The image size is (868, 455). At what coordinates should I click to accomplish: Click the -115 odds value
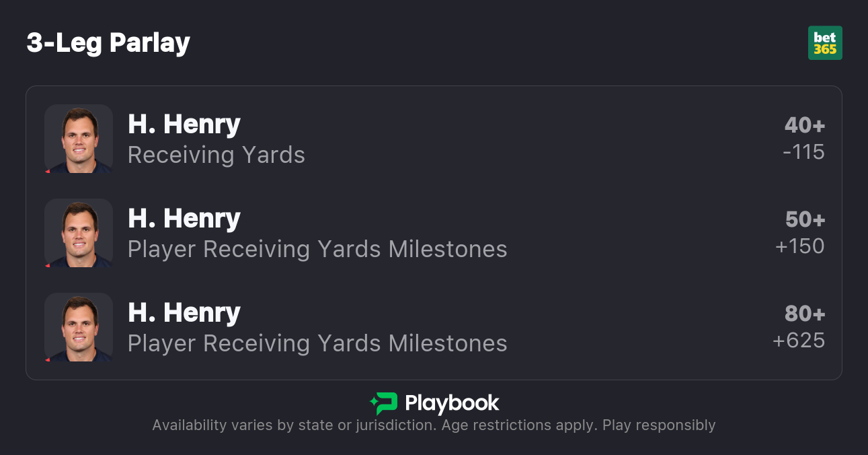click(x=803, y=152)
